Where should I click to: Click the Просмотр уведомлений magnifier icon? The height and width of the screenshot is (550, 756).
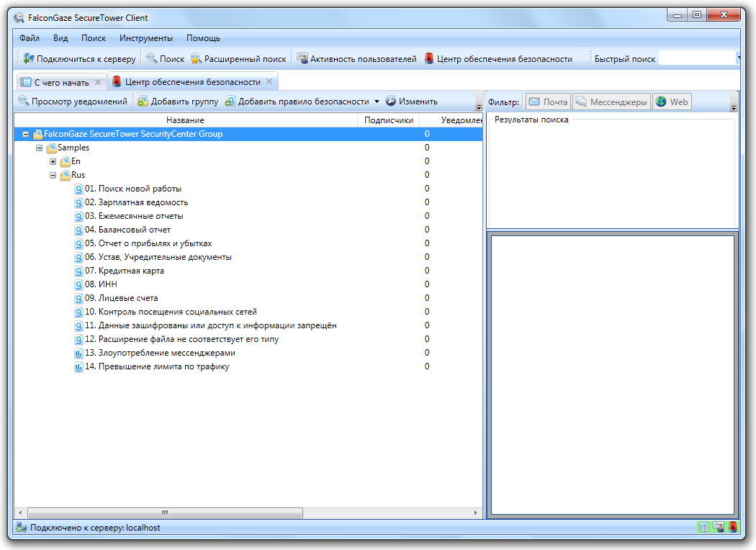pyautogui.click(x=23, y=101)
